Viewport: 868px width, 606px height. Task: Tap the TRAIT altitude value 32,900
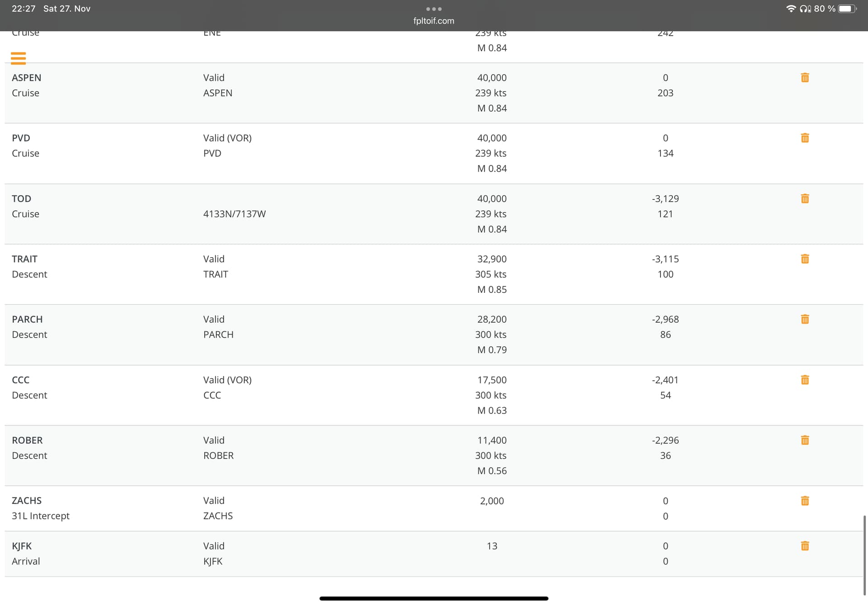(491, 259)
